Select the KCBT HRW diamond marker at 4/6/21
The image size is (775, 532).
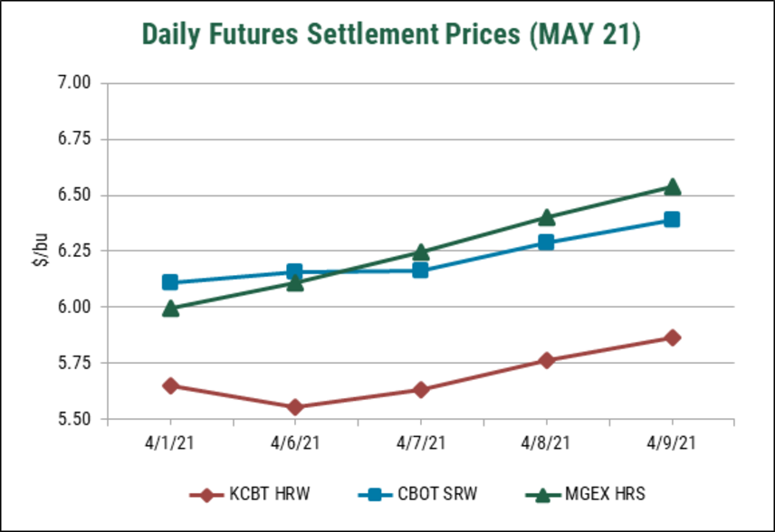click(x=295, y=407)
